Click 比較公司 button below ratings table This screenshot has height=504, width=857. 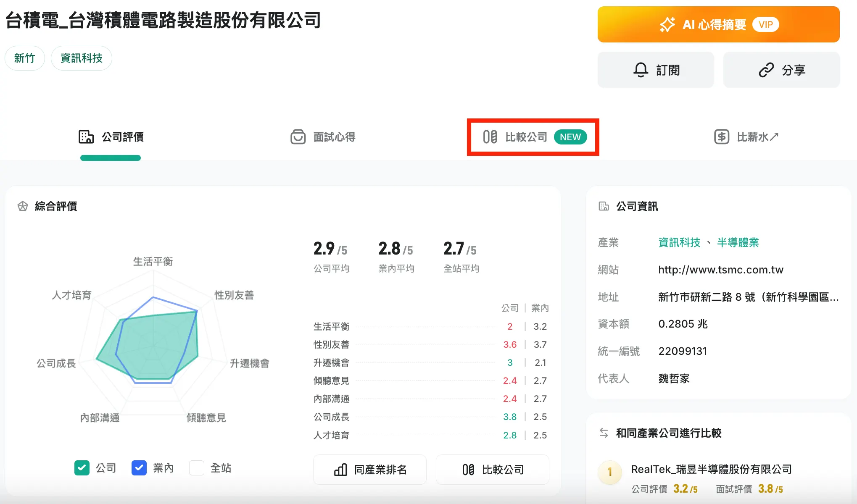pos(493,470)
